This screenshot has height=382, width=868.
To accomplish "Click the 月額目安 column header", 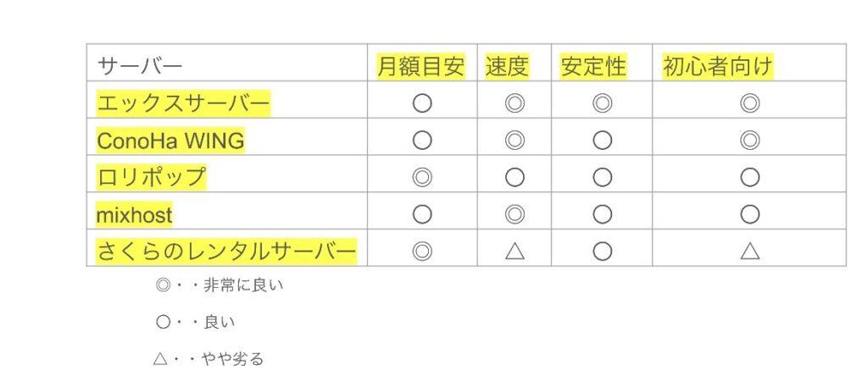I will 421,66.
